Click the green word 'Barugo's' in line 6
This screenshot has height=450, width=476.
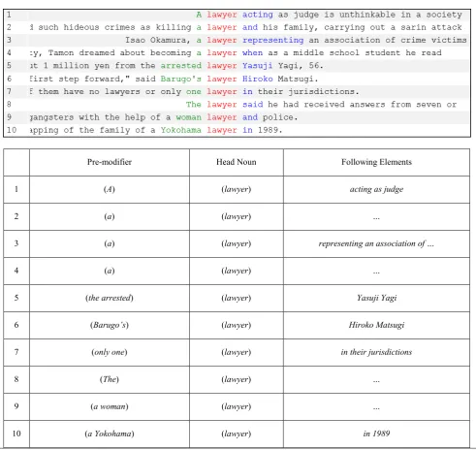tap(181, 79)
